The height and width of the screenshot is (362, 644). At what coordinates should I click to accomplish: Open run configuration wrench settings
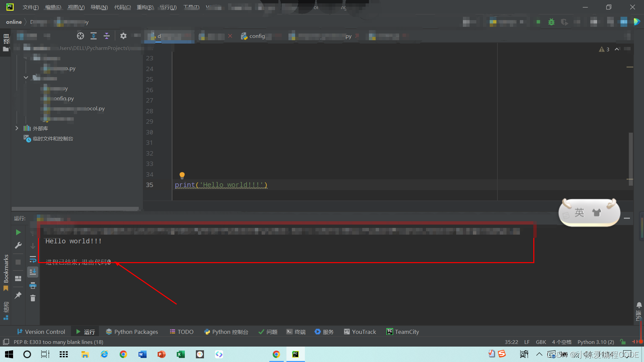coord(18,246)
